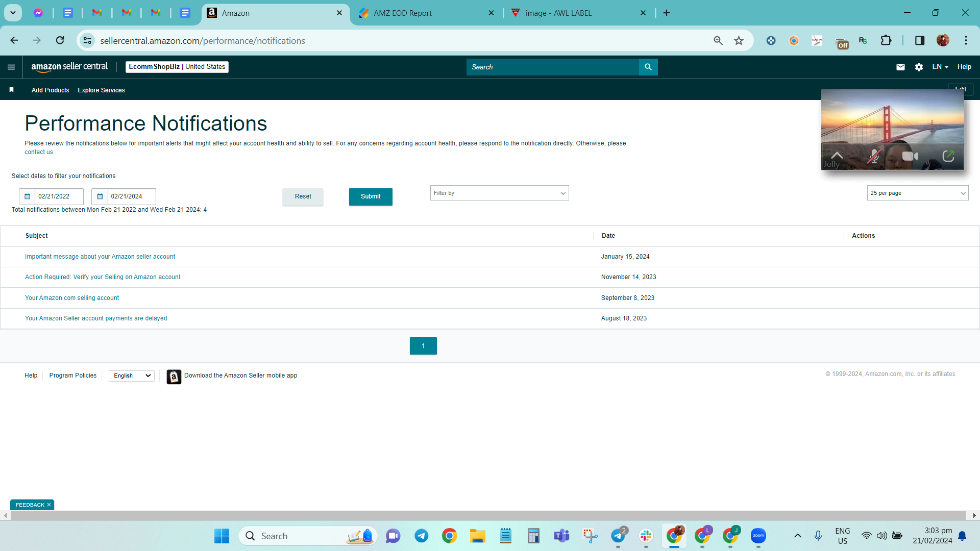
Task: Click the Windows taskbar Search box
Action: [x=308, y=536]
